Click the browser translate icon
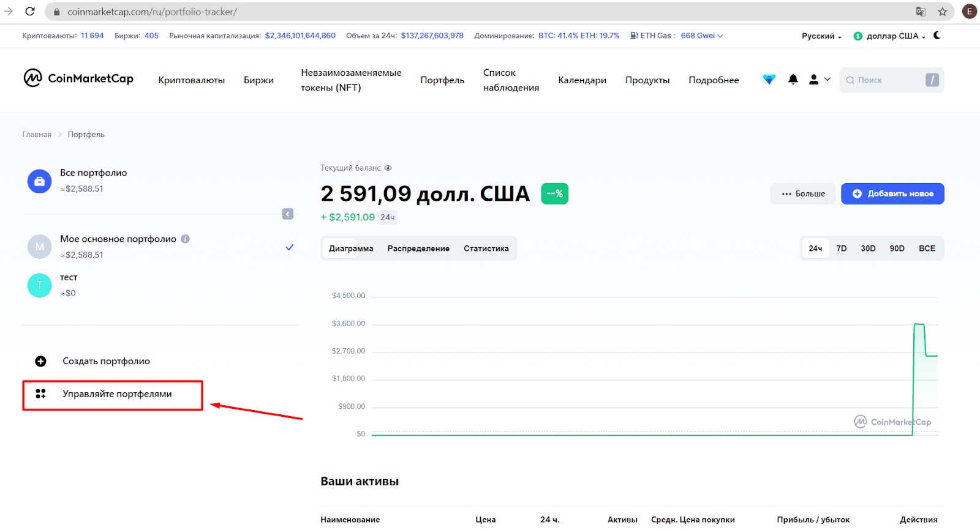Image resolution: width=980 pixels, height=530 pixels. point(921,12)
